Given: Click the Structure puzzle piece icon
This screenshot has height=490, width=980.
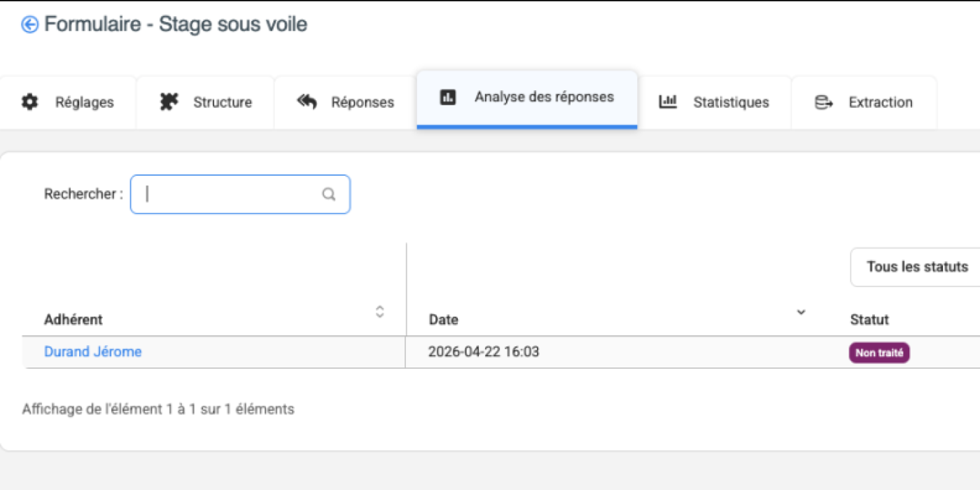Looking at the screenshot, I should (x=169, y=102).
